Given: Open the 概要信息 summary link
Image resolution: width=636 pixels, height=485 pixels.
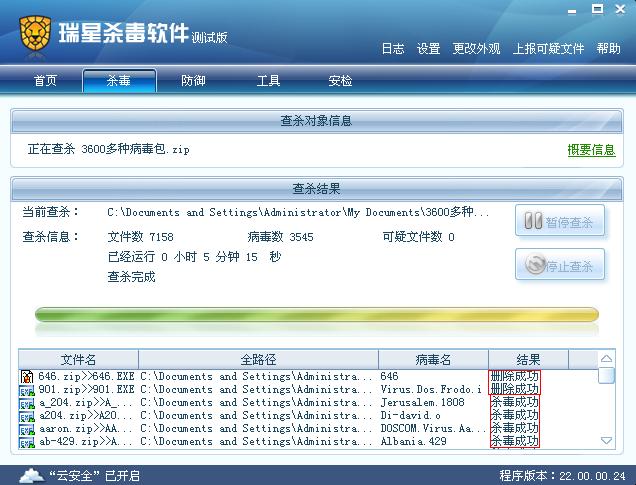Looking at the screenshot, I should [x=591, y=150].
